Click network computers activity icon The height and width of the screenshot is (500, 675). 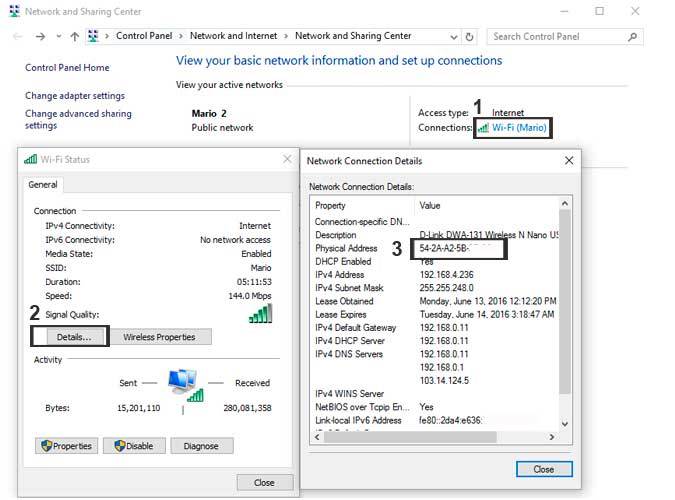[186, 385]
